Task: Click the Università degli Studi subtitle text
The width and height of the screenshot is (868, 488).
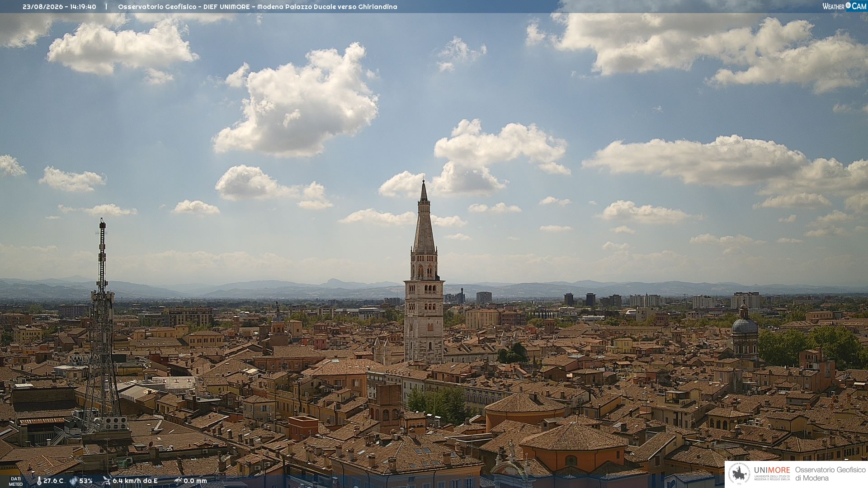Action: click(x=772, y=478)
